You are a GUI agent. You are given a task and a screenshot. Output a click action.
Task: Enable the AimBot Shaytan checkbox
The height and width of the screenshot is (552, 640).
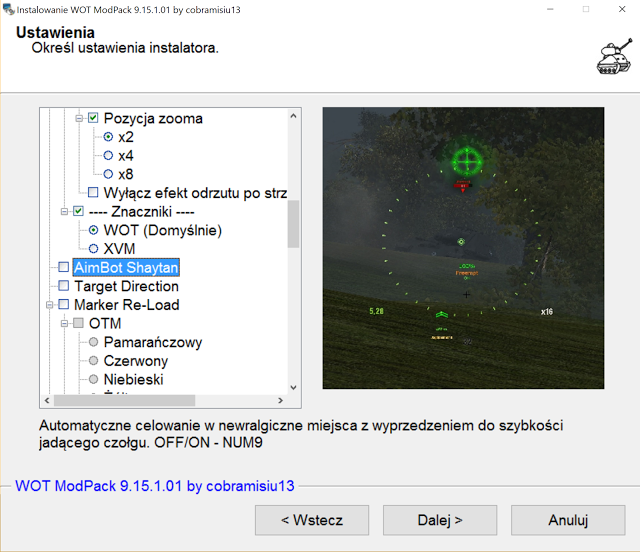tap(63, 267)
